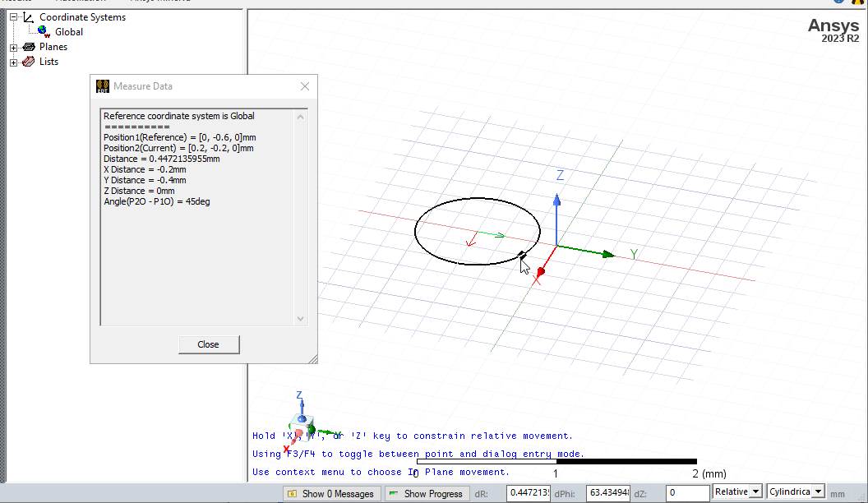Click the Lists icon in the model tree

[x=27, y=61]
